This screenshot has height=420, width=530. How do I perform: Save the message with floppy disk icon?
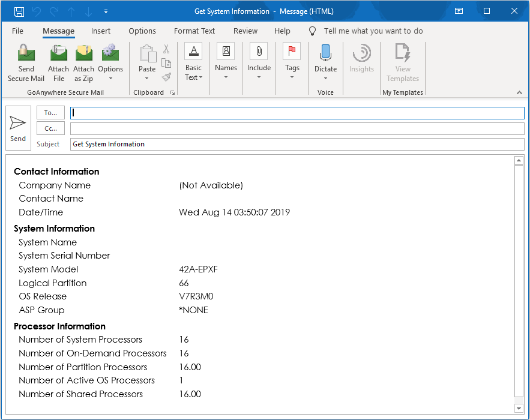19,11
